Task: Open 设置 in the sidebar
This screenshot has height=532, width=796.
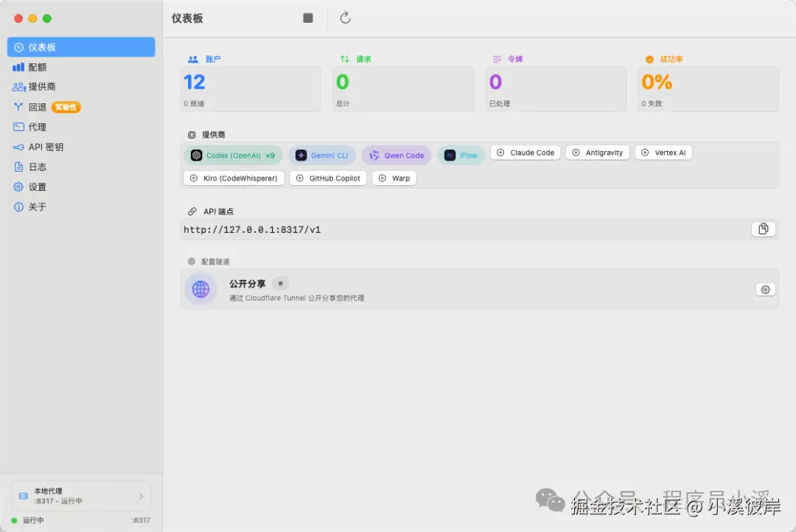Action: 81,187
